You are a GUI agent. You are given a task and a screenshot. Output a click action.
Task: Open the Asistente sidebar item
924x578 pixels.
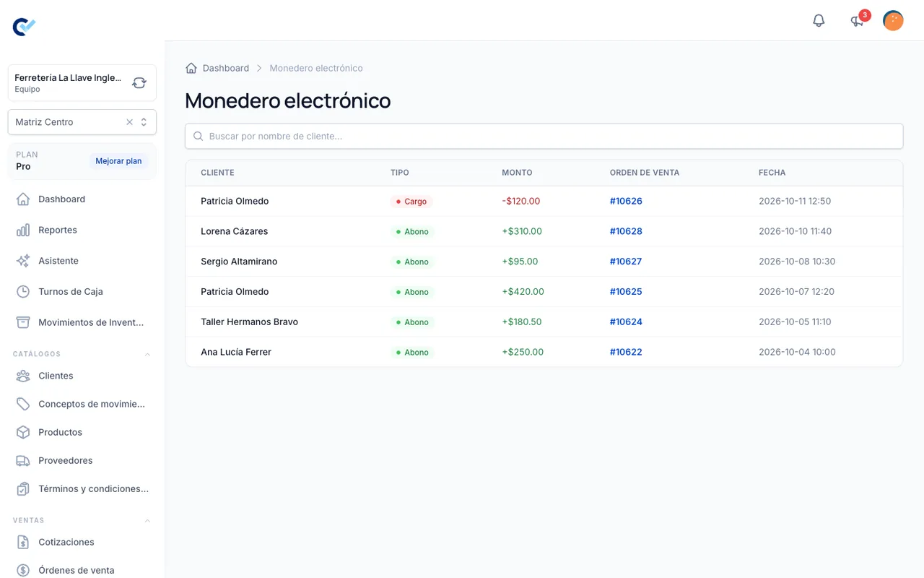(x=82, y=261)
